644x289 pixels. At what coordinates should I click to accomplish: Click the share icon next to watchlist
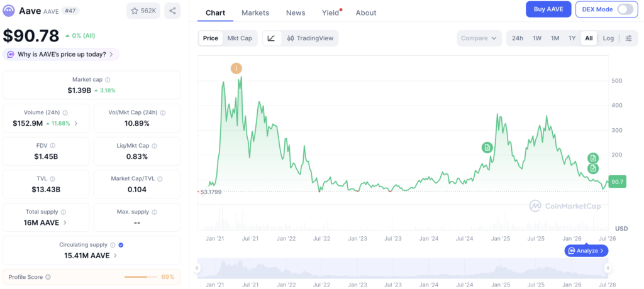click(172, 11)
